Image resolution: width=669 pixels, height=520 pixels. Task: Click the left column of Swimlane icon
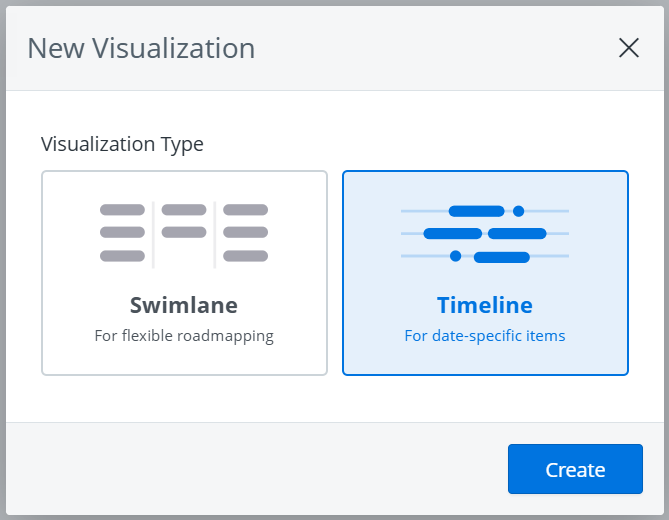(123, 233)
